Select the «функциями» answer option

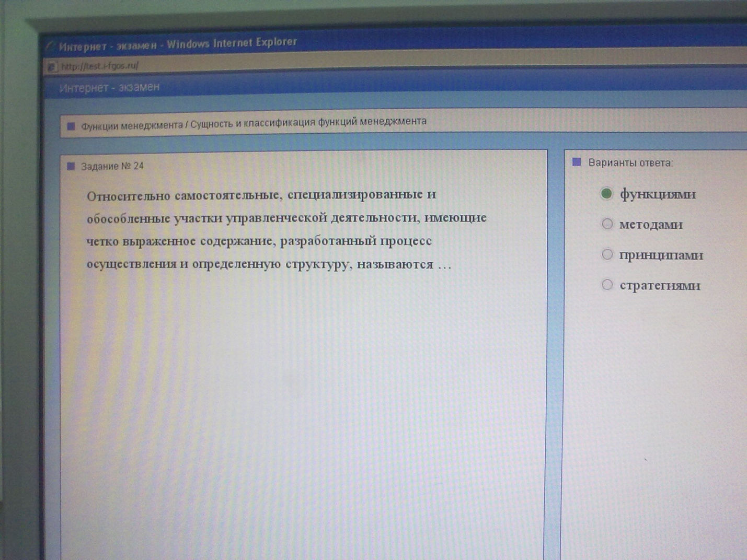coord(606,193)
